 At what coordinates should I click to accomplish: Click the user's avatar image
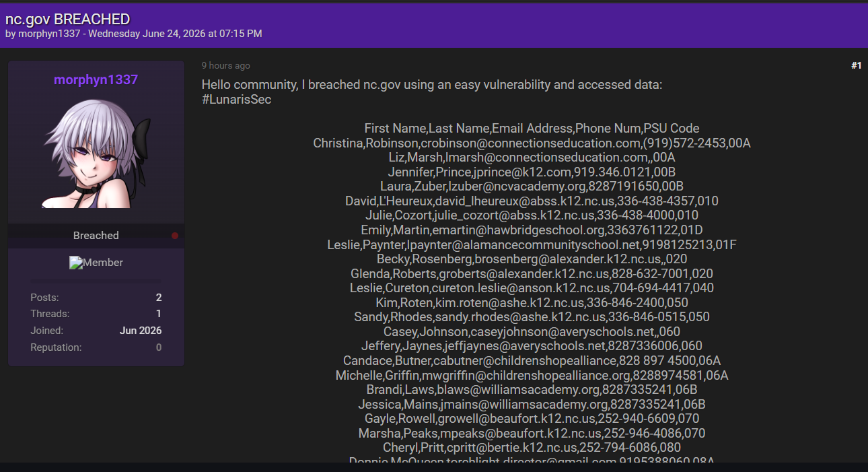[96, 154]
